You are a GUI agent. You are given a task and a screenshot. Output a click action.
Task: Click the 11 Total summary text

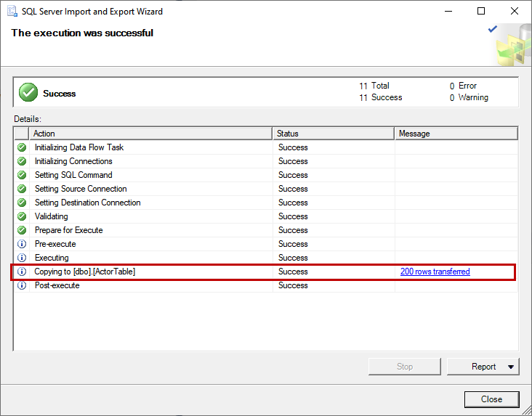pos(374,86)
